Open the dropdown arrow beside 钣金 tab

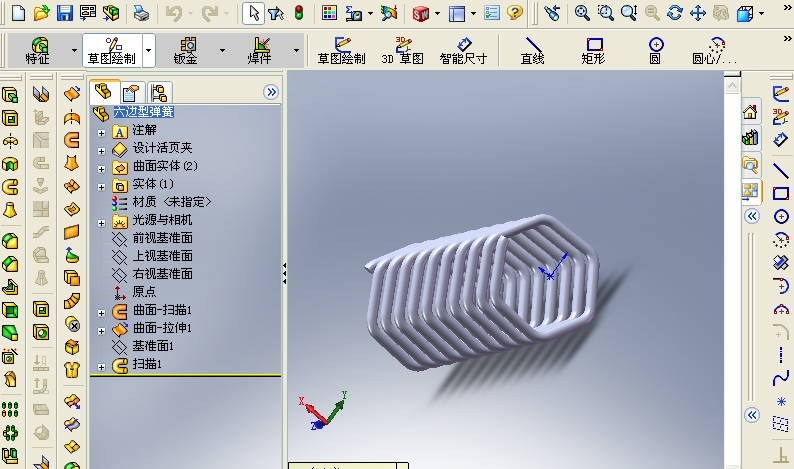222,51
